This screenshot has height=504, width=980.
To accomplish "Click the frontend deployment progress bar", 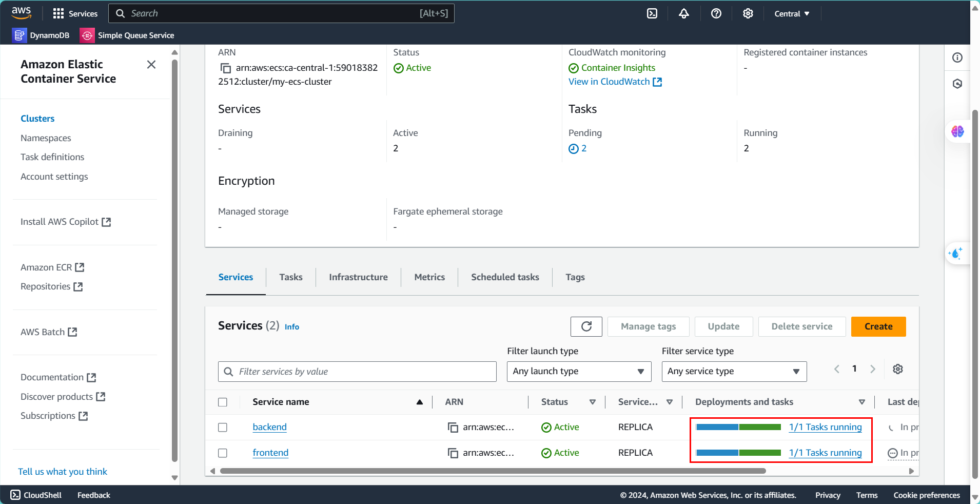I will [x=738, y=453].
